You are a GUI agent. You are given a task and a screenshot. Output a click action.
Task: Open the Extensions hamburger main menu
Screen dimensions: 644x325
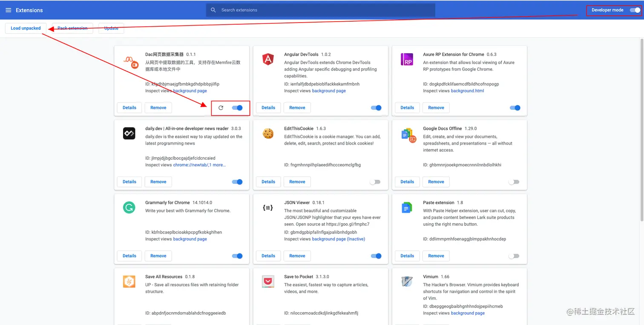coord(8,10)
